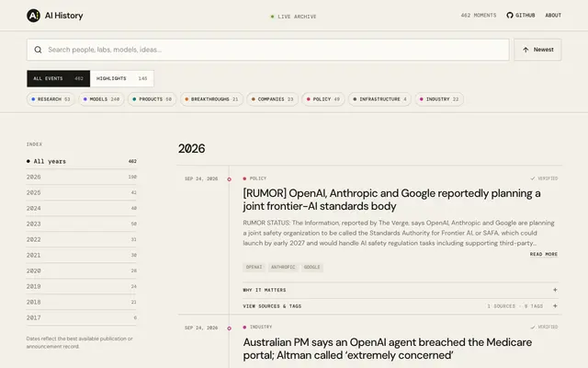Filter the index by year 2025

pyautogui.click(x=82, y=192)
